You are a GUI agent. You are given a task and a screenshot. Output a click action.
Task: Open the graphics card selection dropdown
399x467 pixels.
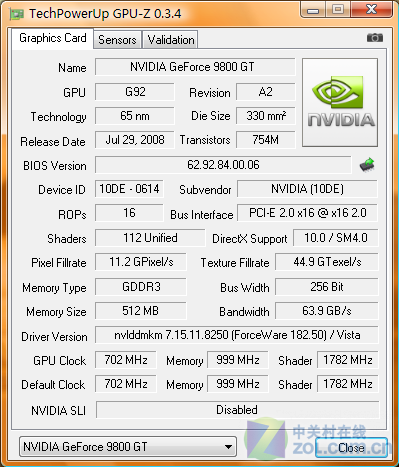coord(128,447)
